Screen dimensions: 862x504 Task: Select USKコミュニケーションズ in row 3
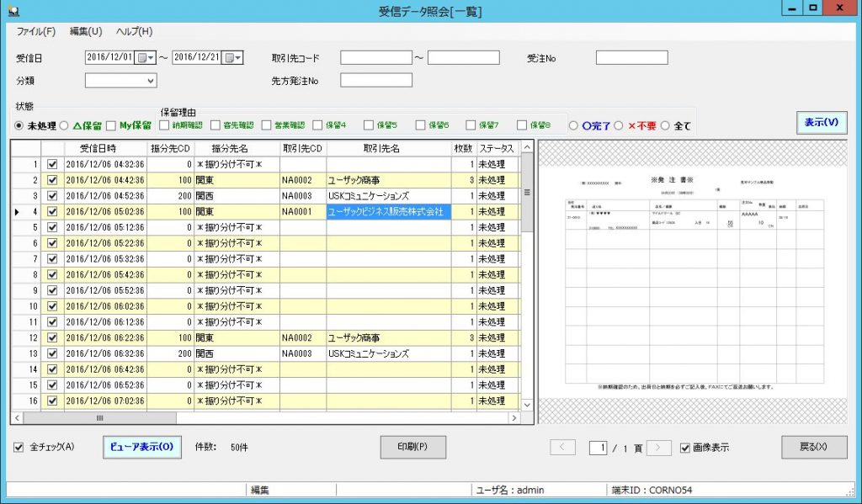[x=389, y=196]
